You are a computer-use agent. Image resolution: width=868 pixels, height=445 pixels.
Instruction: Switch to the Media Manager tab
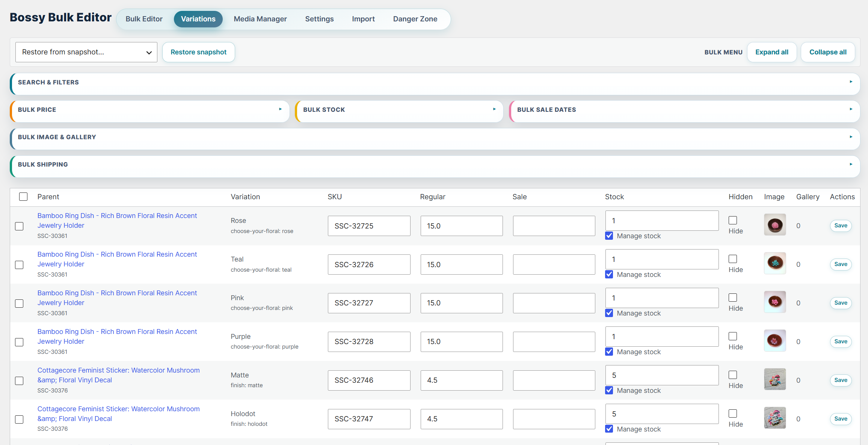[x=260, y=19]
